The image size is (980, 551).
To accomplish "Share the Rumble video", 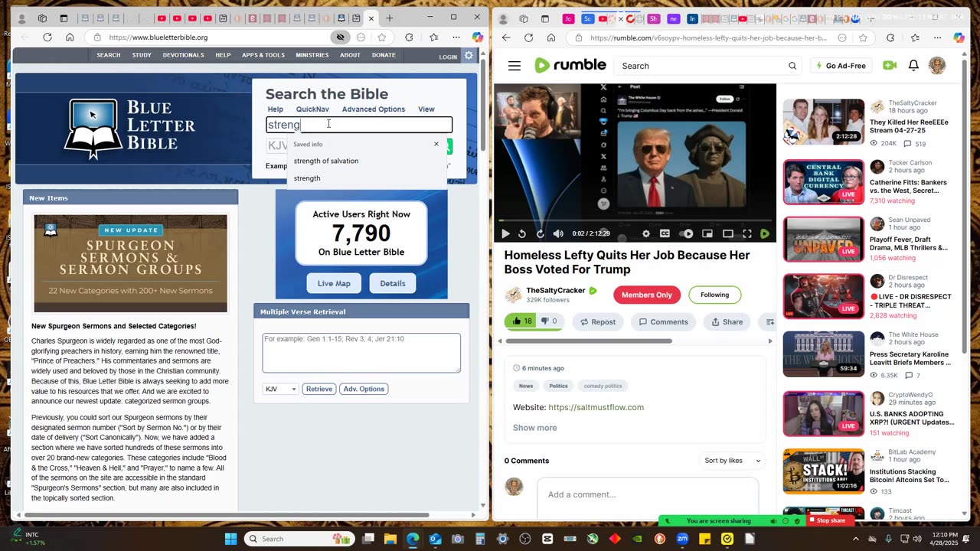I will coord(726,322).
